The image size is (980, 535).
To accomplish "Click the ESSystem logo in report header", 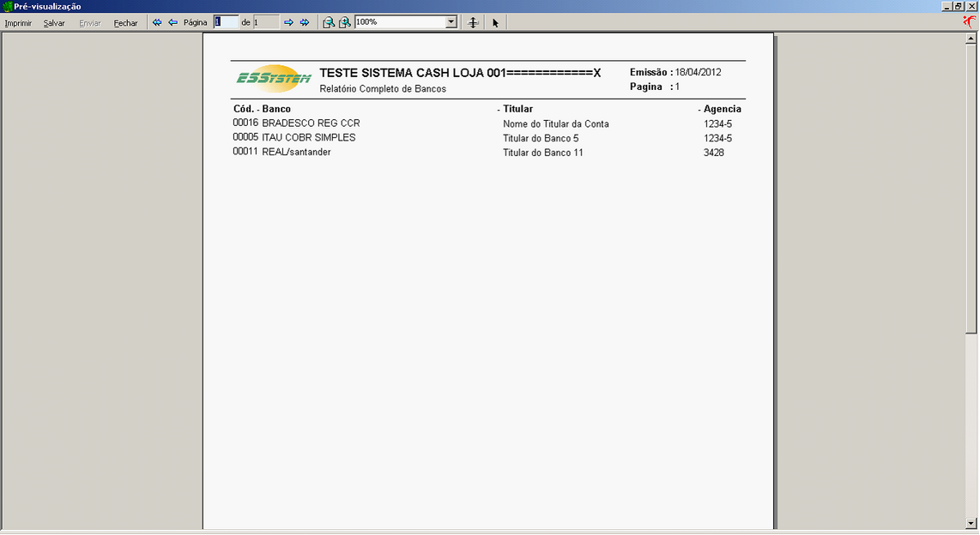I will [273, 78].
